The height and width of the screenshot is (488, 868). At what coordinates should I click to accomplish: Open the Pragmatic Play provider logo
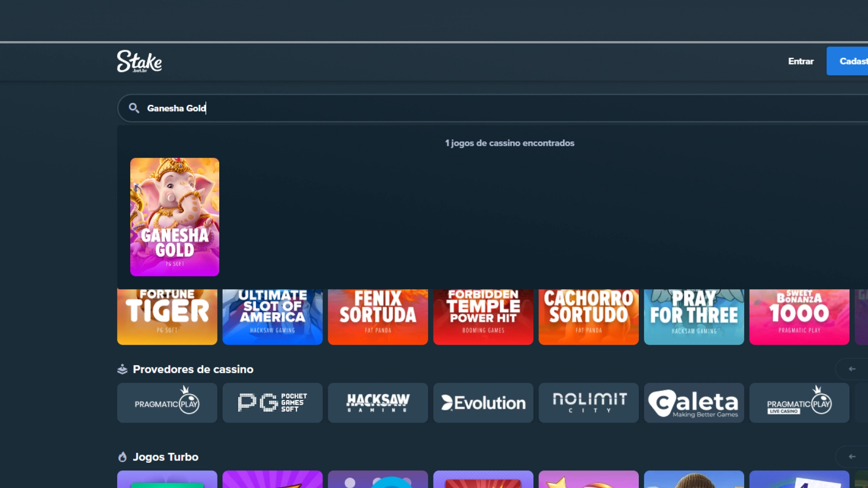click(167, 403)
